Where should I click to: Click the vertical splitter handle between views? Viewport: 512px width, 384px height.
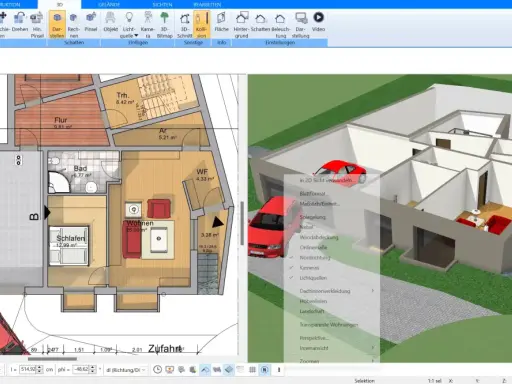point(242,223)
